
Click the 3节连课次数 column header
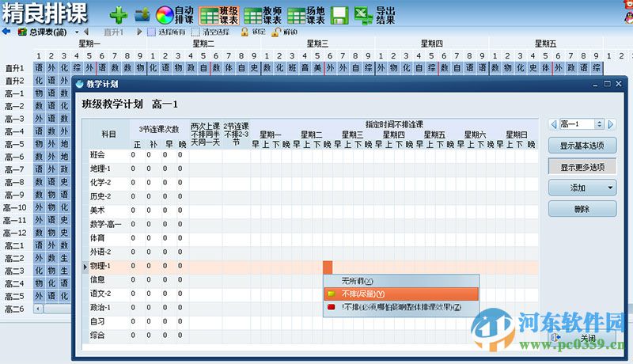tap(159, 129)
